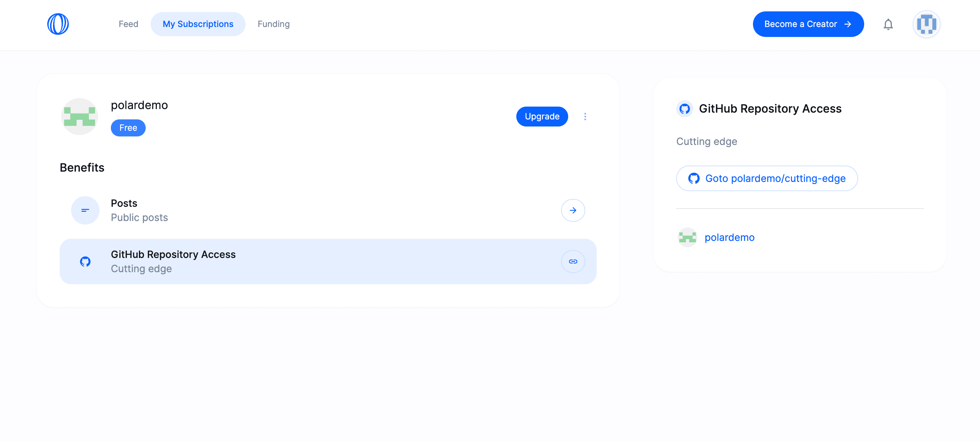This screenshot has height=442, width=980.
Task: Switch to the Funding tab
Action: click(273, 23)
